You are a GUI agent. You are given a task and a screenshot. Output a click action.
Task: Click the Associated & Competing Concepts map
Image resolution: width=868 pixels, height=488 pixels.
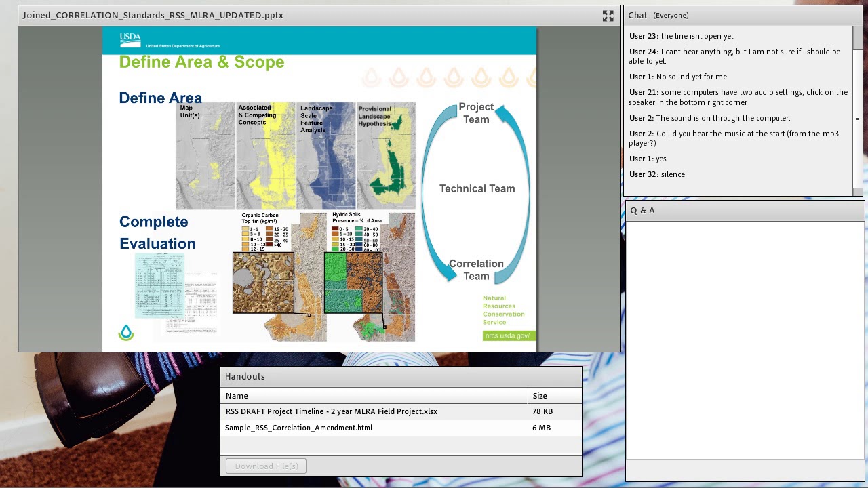(266, 157)
